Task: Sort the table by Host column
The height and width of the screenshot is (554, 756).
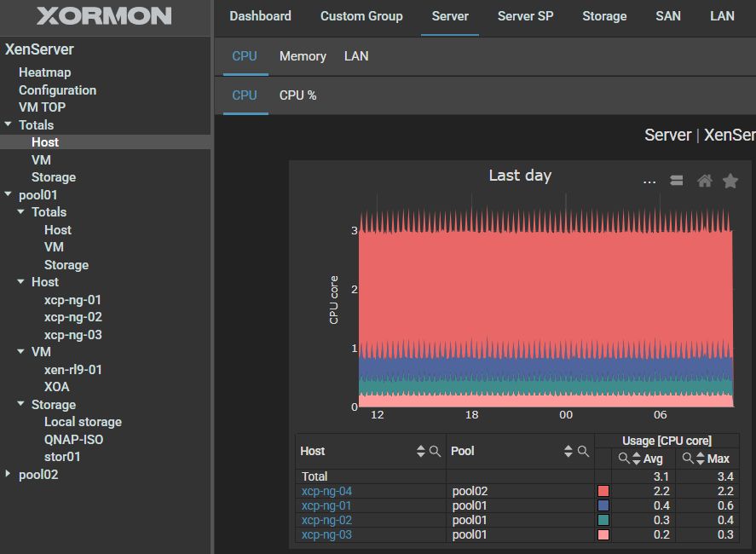Action: (420, 451)
